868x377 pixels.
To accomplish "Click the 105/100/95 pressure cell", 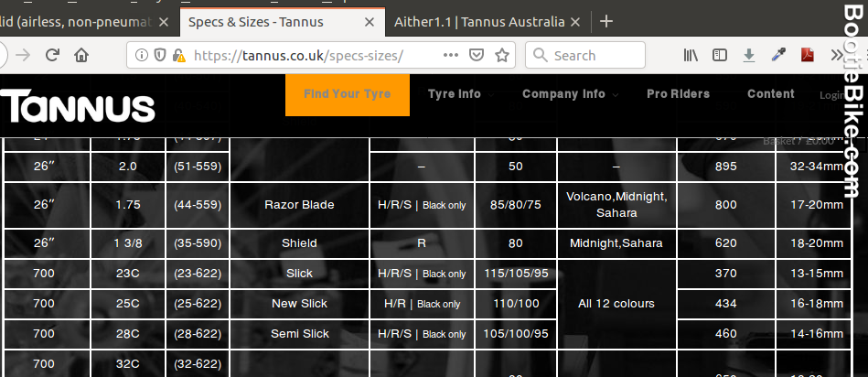I will [x=515, y=334].
